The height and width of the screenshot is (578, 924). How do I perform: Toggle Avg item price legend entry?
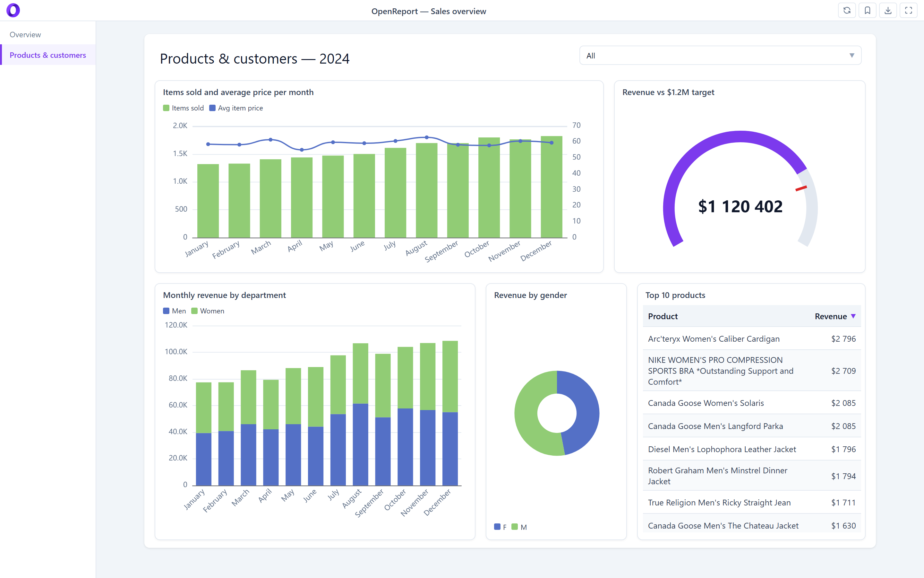click(x=236, y=108)
